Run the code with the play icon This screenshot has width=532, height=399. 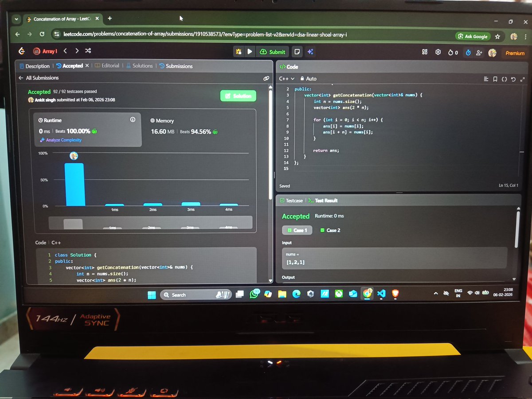pyautogui.click(x=250, y=52)
